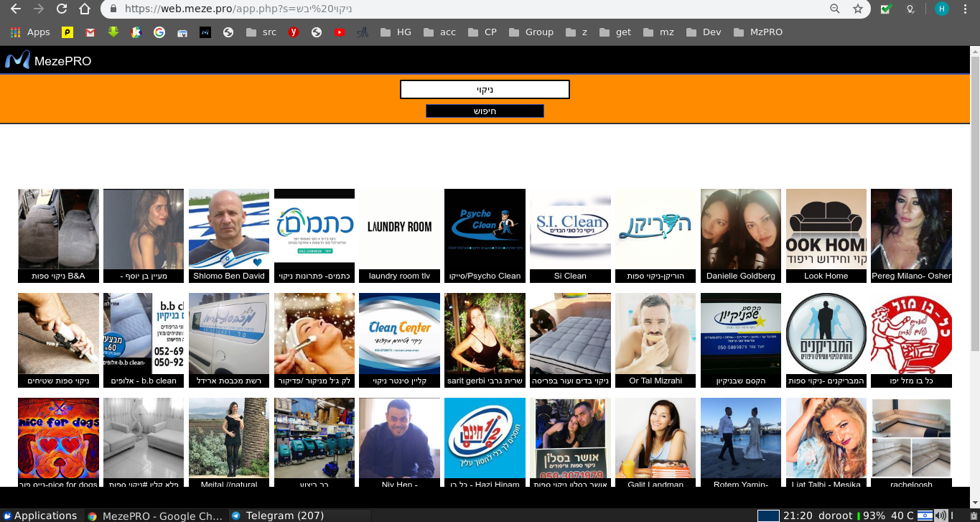This screenshot has width=980, height=522.
Task: Open the mz bookmarks folder
Action: click(658, 32)
